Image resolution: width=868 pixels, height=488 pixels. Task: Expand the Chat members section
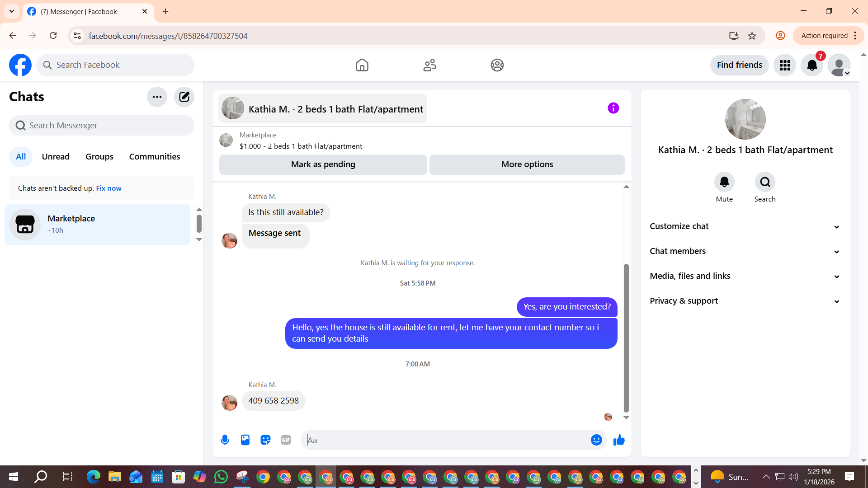pos(745,251)
